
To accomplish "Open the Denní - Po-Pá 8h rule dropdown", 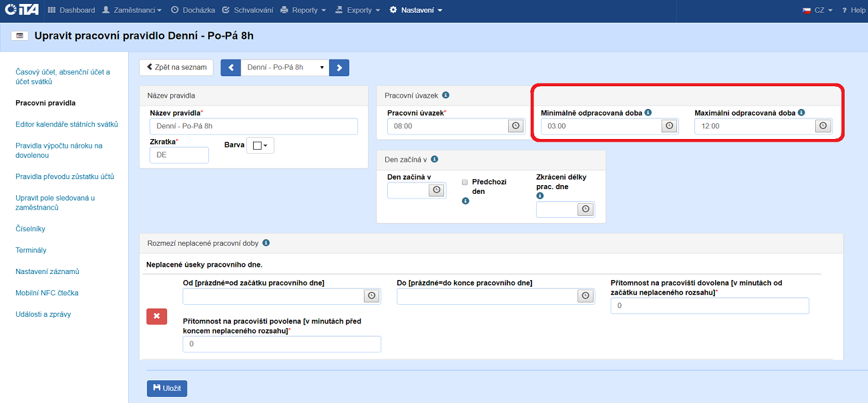I will tap(285, 68).
